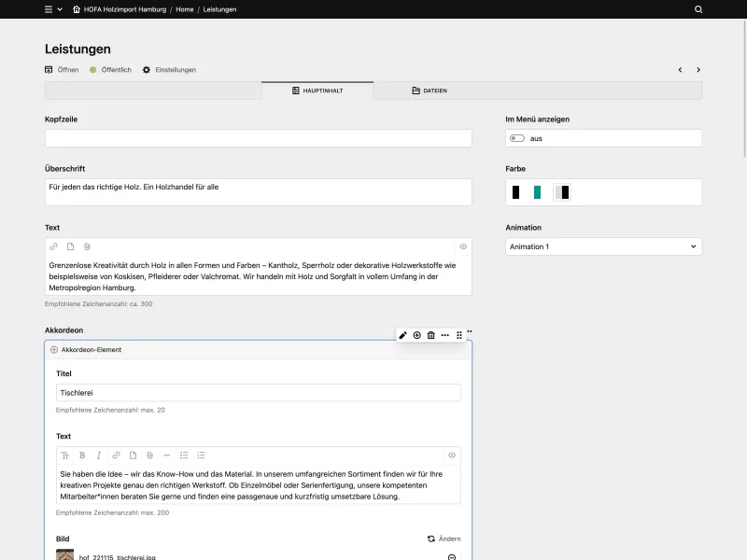Apply Italic formatting in the accordion Text toolbar
The image size is (747, 560).
click(x=99, y=455)
